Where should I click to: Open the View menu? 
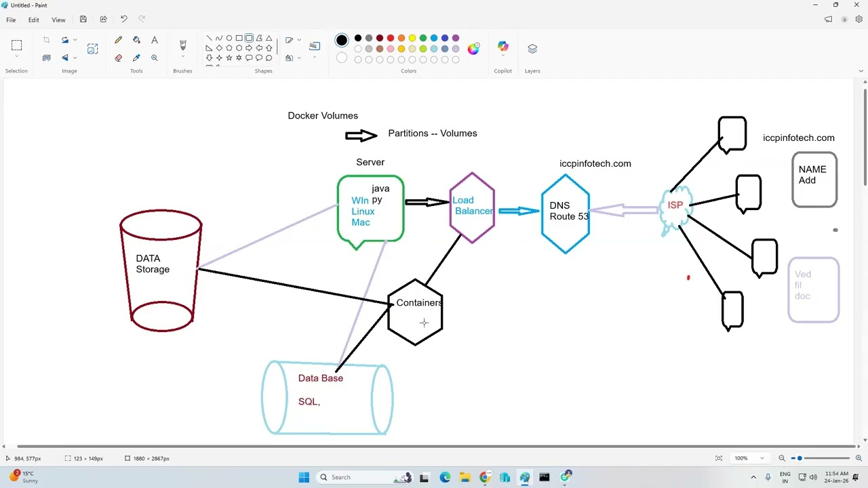tap(58, 20)
